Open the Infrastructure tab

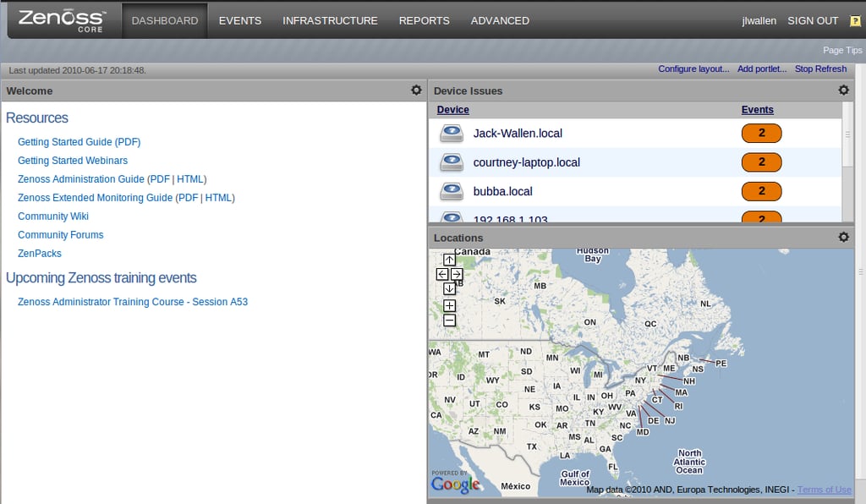331,21
